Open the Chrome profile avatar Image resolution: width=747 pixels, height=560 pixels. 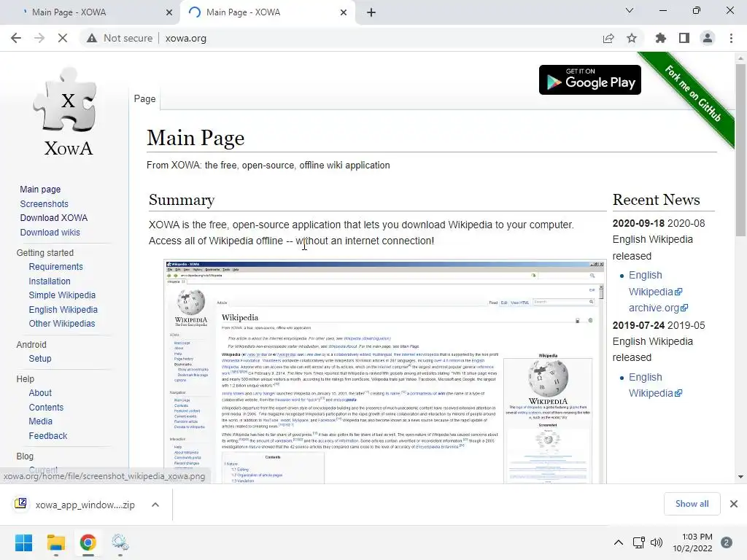[x=708, y=38]
